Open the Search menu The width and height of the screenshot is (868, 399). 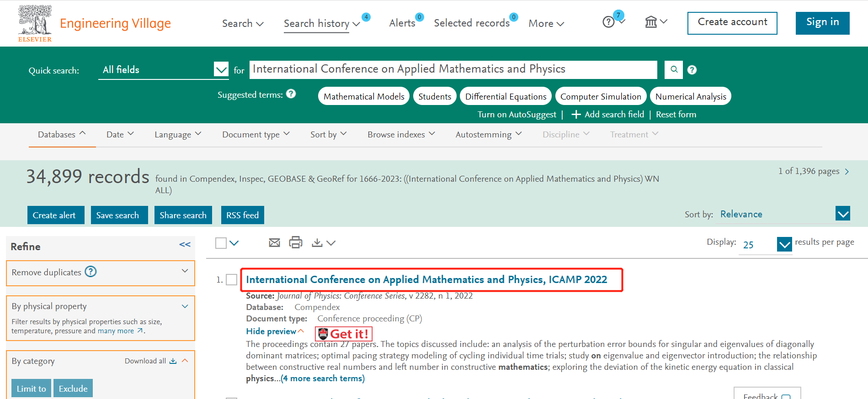(243, 23)
